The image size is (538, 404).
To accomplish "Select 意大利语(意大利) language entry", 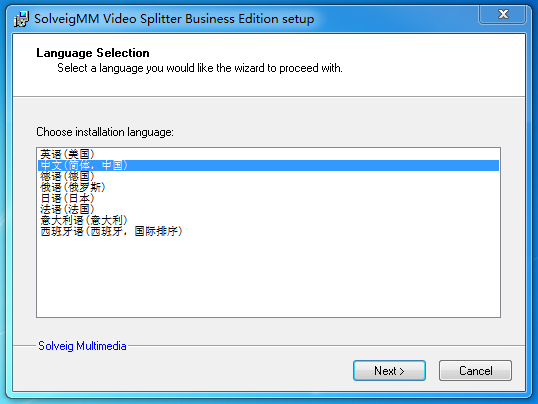I will 268,220.
